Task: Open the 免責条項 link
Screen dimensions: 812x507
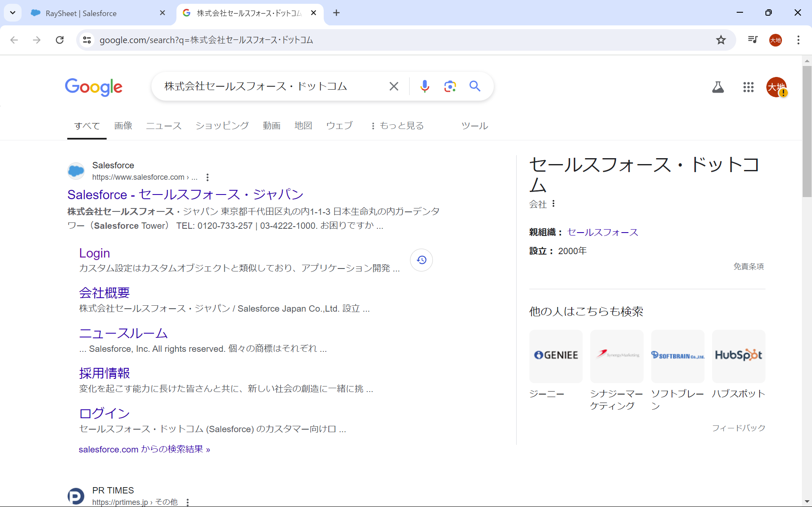Action: coord(749,266)
